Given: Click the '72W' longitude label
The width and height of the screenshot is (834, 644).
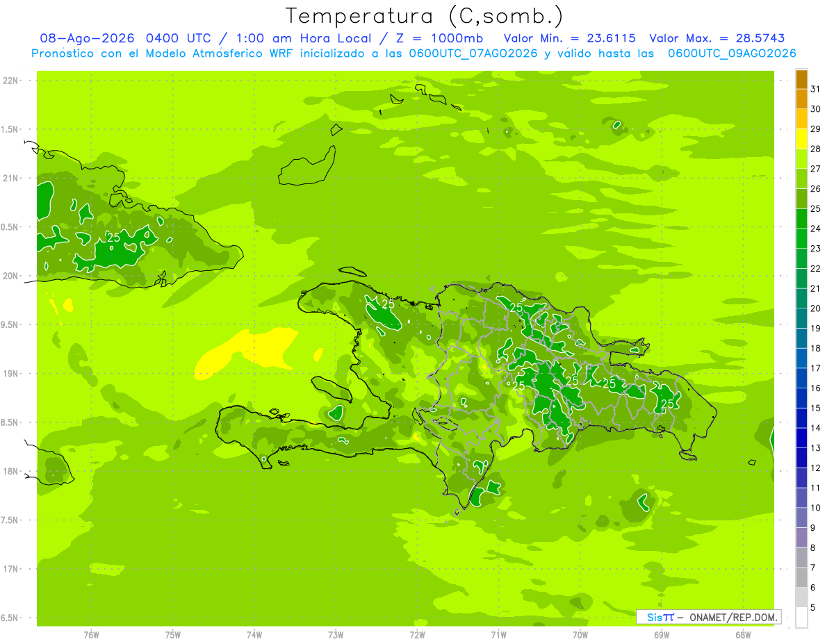Looking at the screenshot, I should point(417,635).
